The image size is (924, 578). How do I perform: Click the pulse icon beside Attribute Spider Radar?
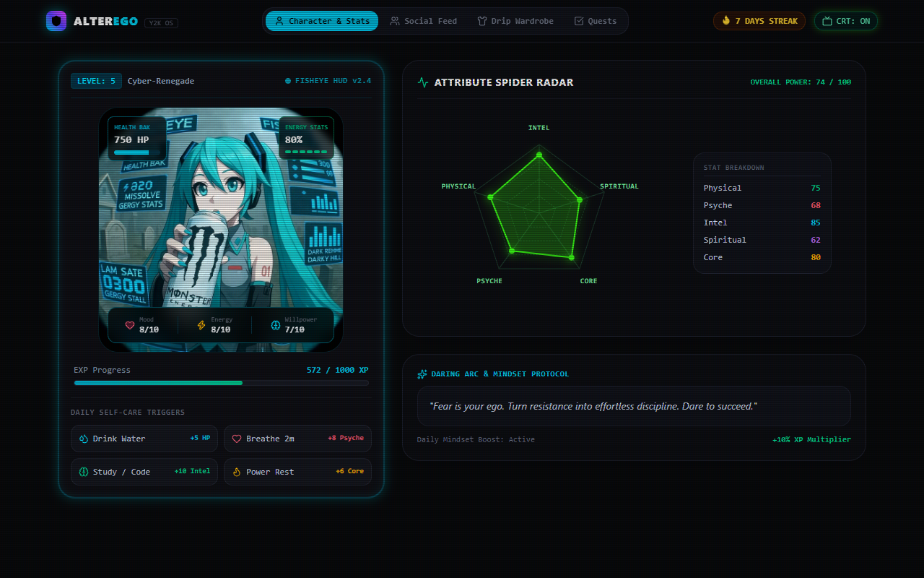click(x=423, y=82)
